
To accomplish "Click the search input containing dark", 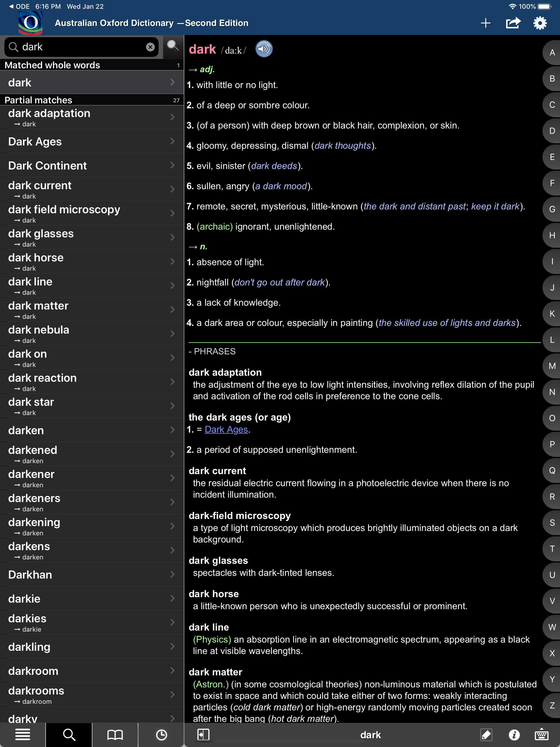I will pyautogui.click(x=81, y=47).
